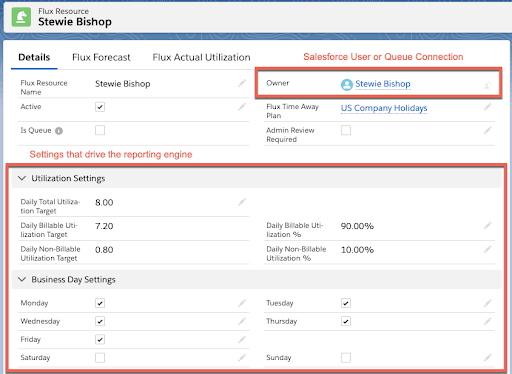Screen dimensions: 512x374
Task: Click the Daily Total Utilization value 8.00
Action: tap(104, 202)
